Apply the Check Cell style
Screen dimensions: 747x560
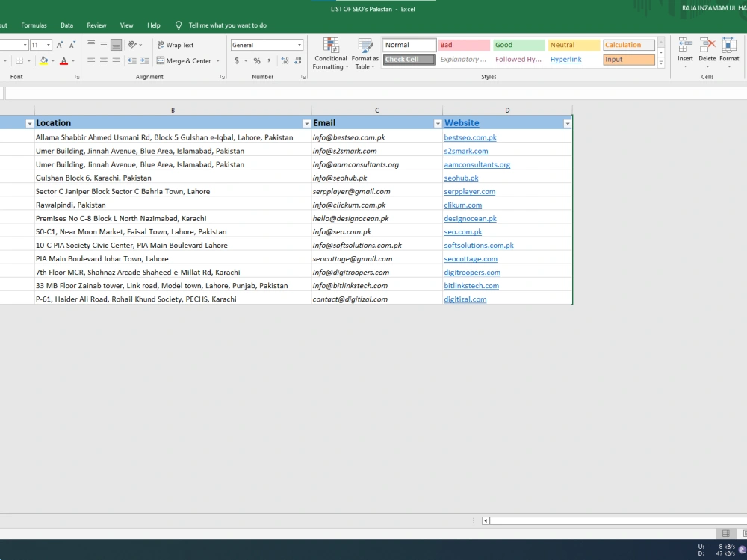[409, 60]
